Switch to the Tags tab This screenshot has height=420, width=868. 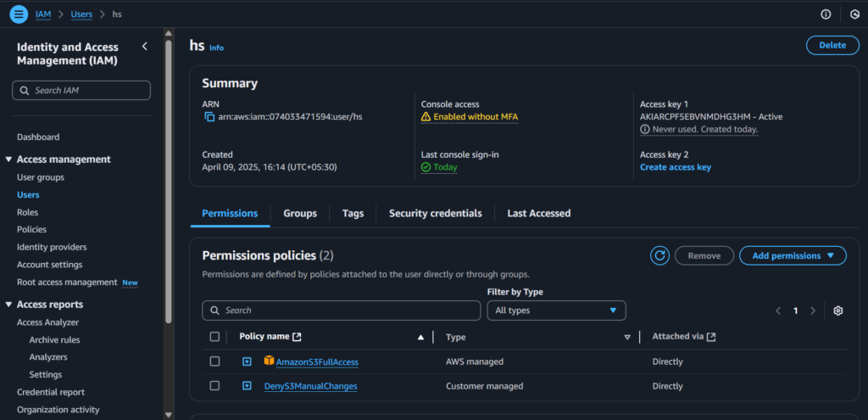click(x=353, y=213)
